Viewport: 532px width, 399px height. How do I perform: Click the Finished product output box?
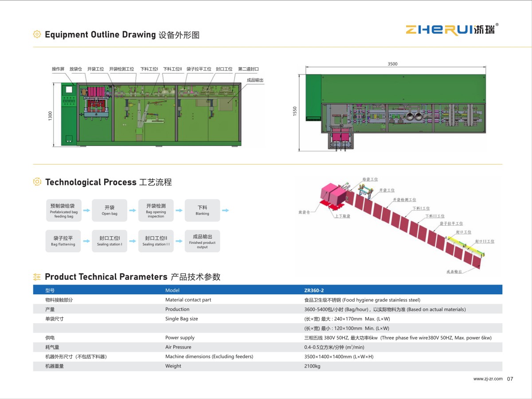(202, 241)
